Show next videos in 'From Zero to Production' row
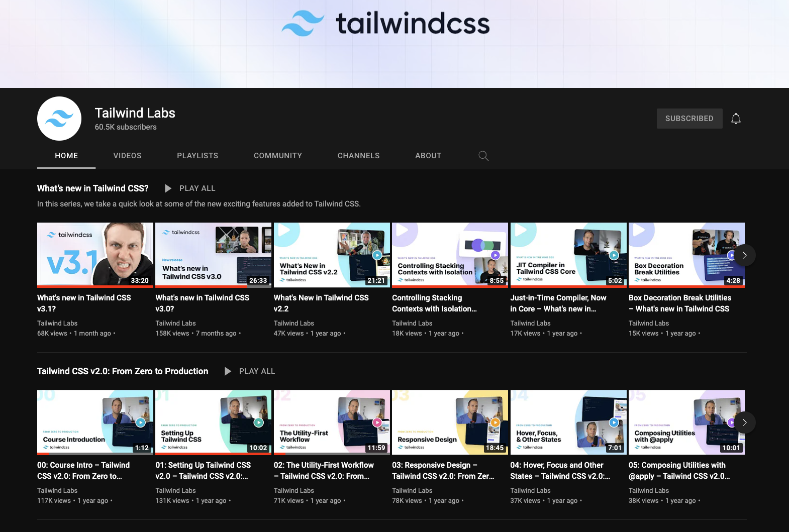Viewport: 789px width, 532px height. 745,422
